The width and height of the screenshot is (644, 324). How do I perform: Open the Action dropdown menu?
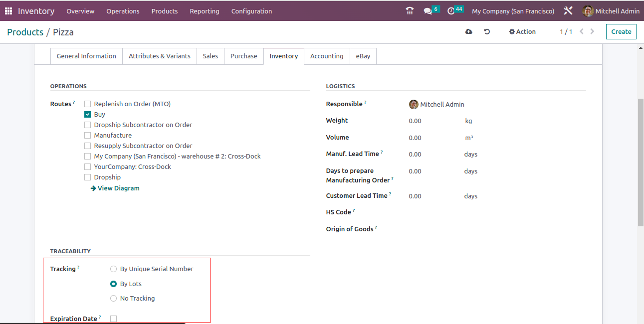(522, 32)
